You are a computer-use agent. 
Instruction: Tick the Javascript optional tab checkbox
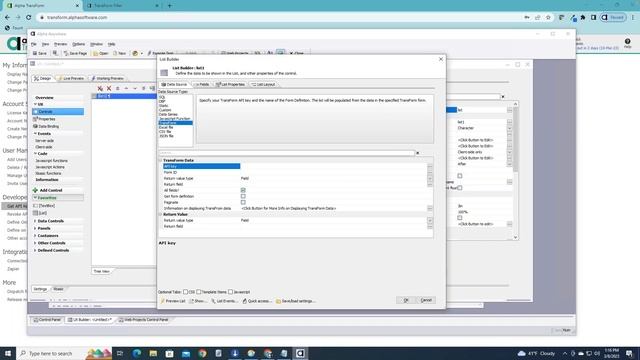pos(231,292)
